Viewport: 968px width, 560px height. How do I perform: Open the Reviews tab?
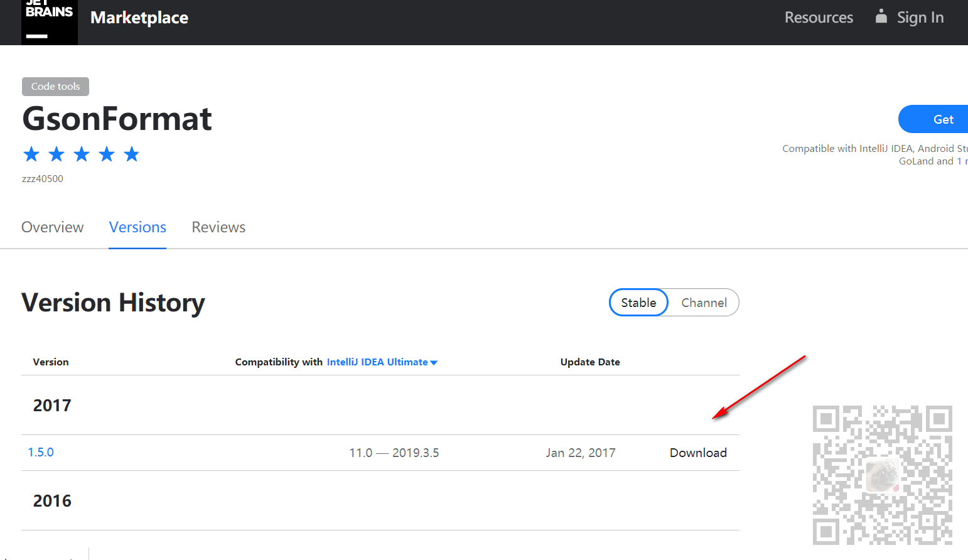coord(218,227)
